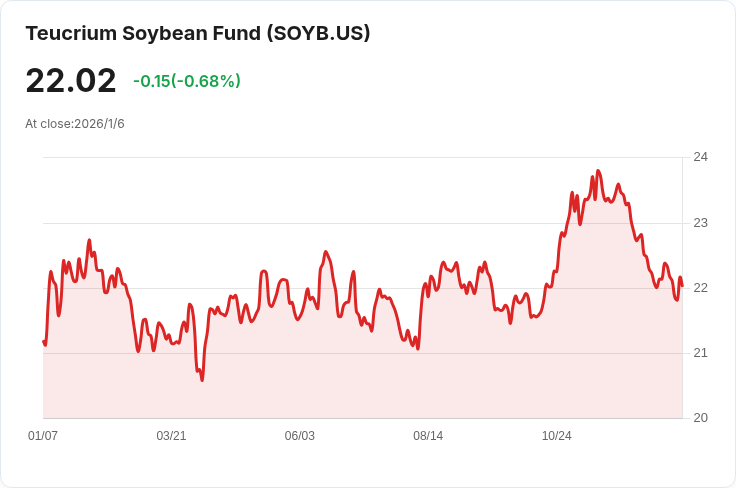
Task: Select the 08/14 date axis label
Action: pyautogui.click(x=428, y=436)
